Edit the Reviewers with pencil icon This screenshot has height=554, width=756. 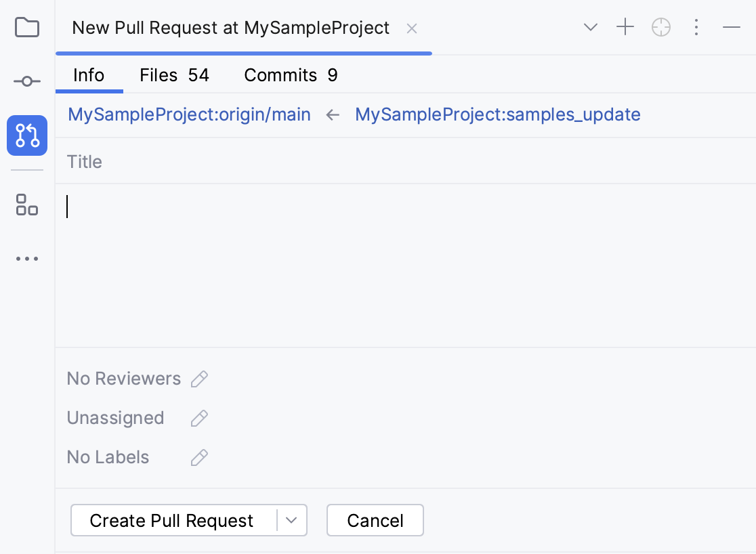click(x=199, y=378)
